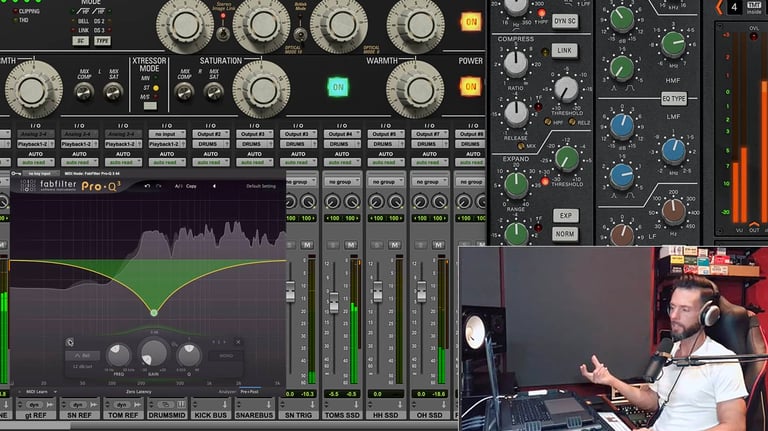Toggle compressor HPF LED button
Image resolution: width=768 pixels, height=431 pixels.
click(x=548, y=121)
